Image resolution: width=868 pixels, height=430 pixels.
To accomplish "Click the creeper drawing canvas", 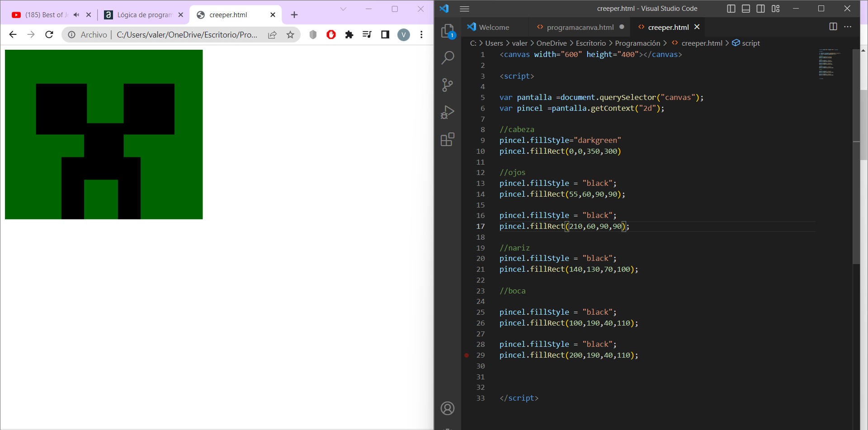I will click(x=104, y=135).
